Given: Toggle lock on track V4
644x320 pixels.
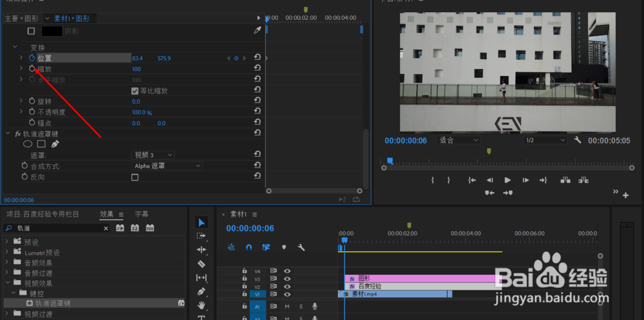Looking at the screenshot, I should [x=244, y=270].
